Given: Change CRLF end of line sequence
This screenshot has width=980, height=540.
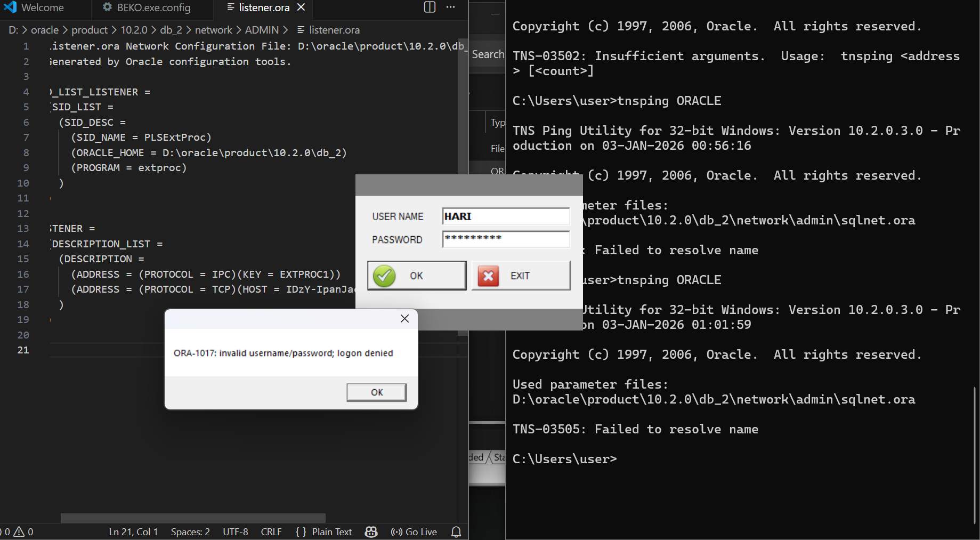Looking at the screenshot, I should point(271,531).
